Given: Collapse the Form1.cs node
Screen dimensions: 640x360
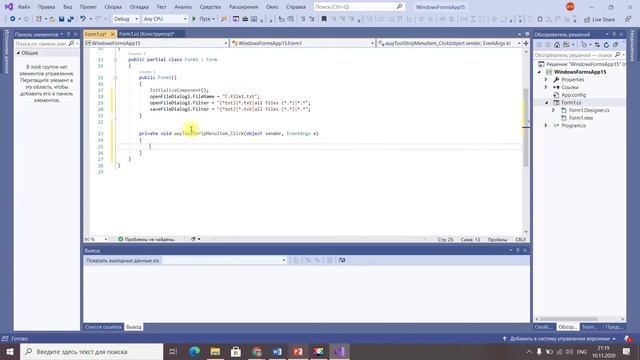Looking at the screenshot, I should click(546, 102).
